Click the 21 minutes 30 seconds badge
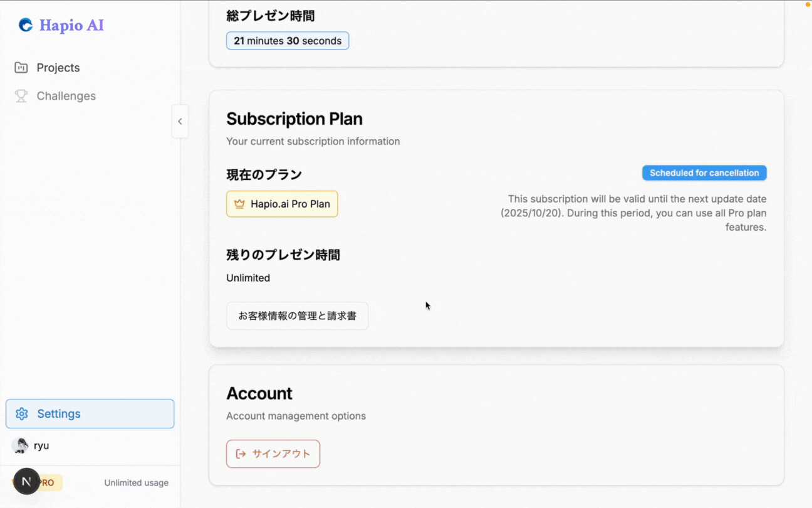This screenshot has height=508, width=812. click(x=288, y=41)
